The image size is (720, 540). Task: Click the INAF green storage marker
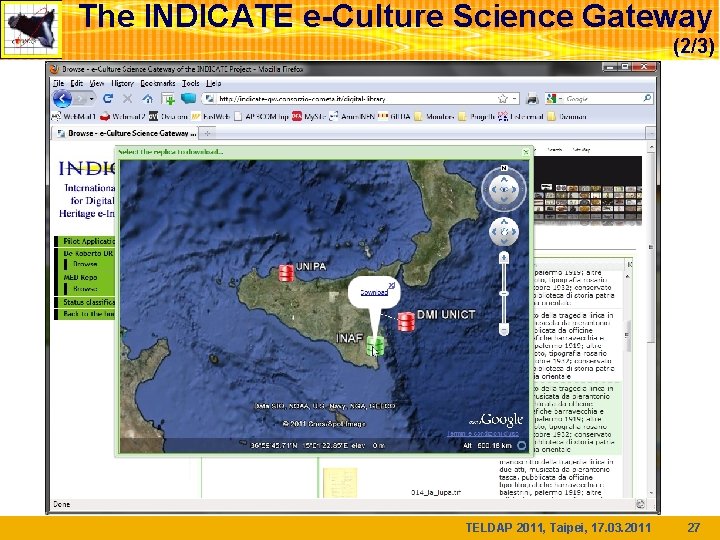[x=375, y=345]
